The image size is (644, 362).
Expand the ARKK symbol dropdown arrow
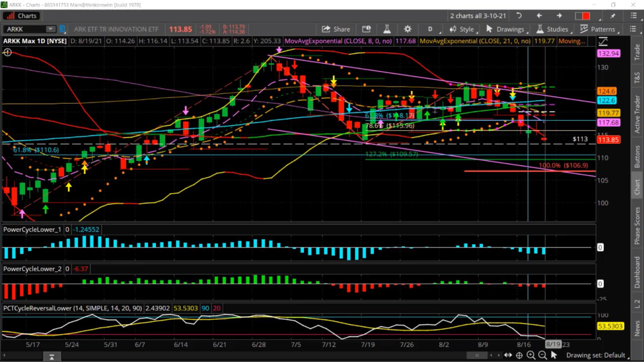tap(51, 29)
